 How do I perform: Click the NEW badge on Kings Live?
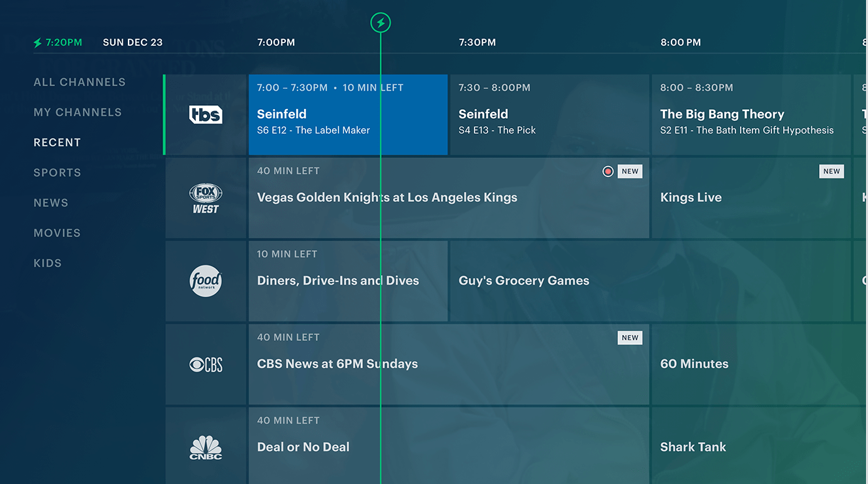pos(831,171)
